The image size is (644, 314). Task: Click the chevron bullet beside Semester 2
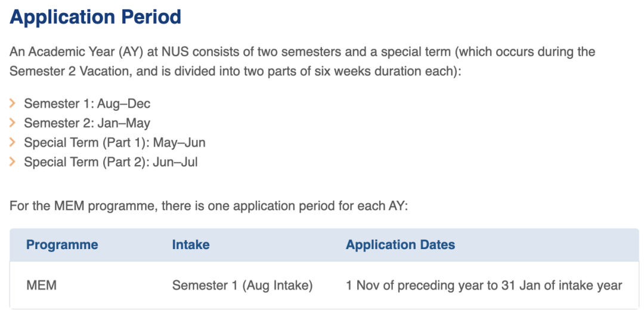[x=13, y=123]
